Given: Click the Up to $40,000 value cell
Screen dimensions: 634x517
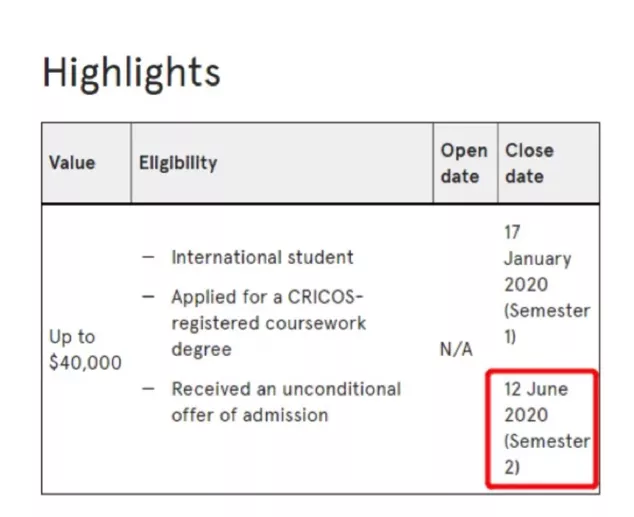Looking at the screenshot, I should click(85, 350).
